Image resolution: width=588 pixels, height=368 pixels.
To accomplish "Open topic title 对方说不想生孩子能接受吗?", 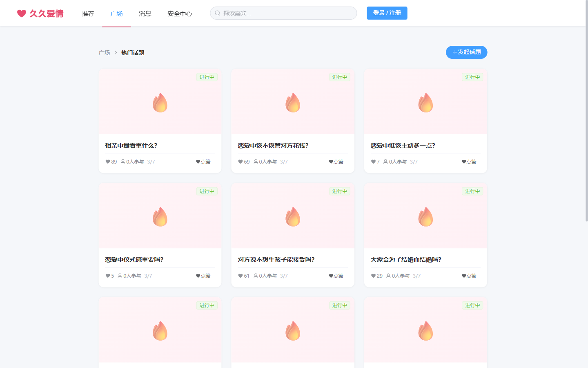I will click(x=276, y=260).
